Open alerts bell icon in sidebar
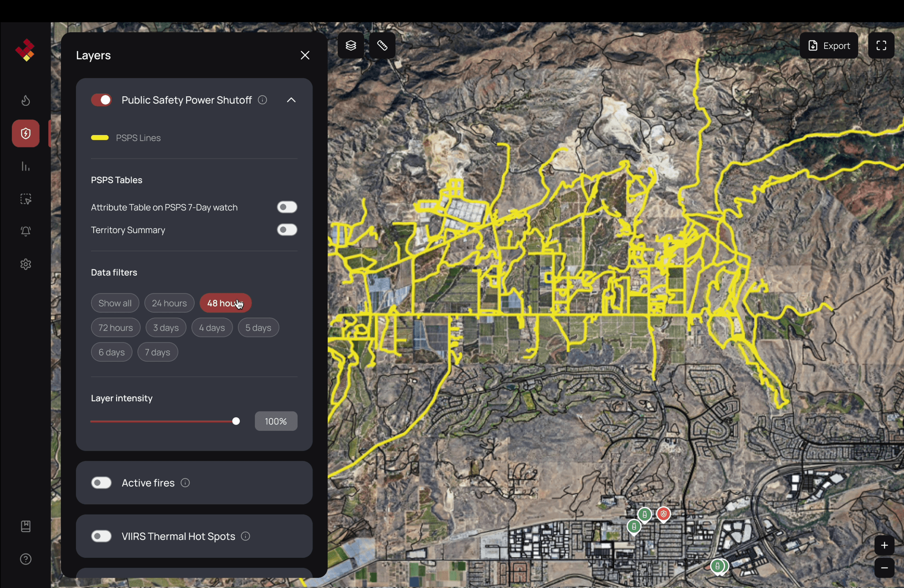Viewport: 904px width, 588px height. 26,231
